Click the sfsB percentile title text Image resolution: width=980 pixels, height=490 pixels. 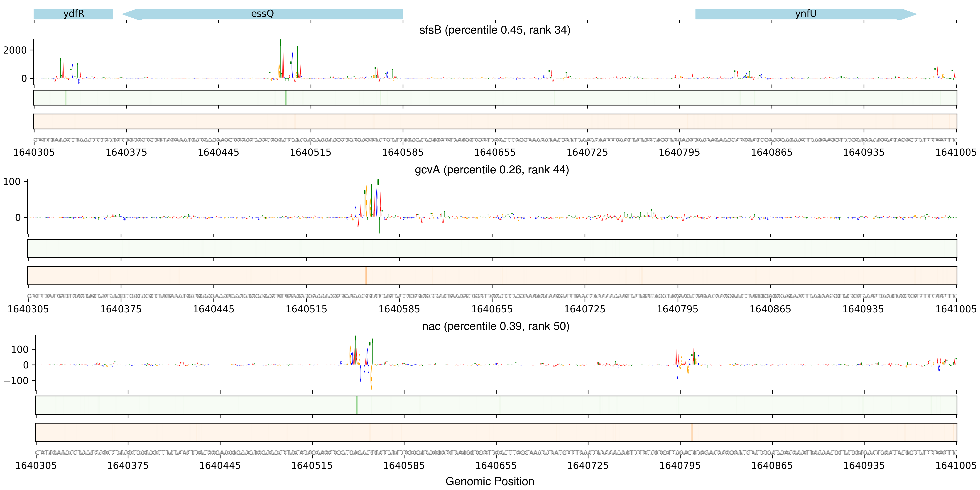[495, 30]
